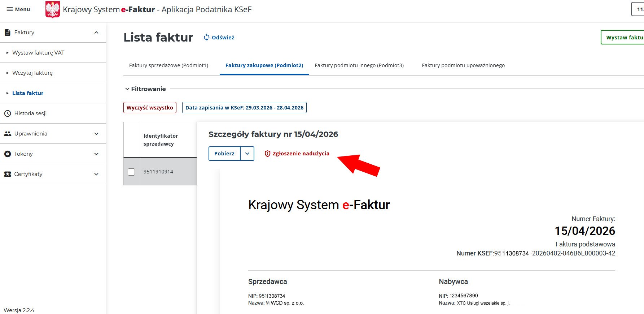Select Faktury podmiotu upoważnionego tab
644x314 pixels.
463,65
